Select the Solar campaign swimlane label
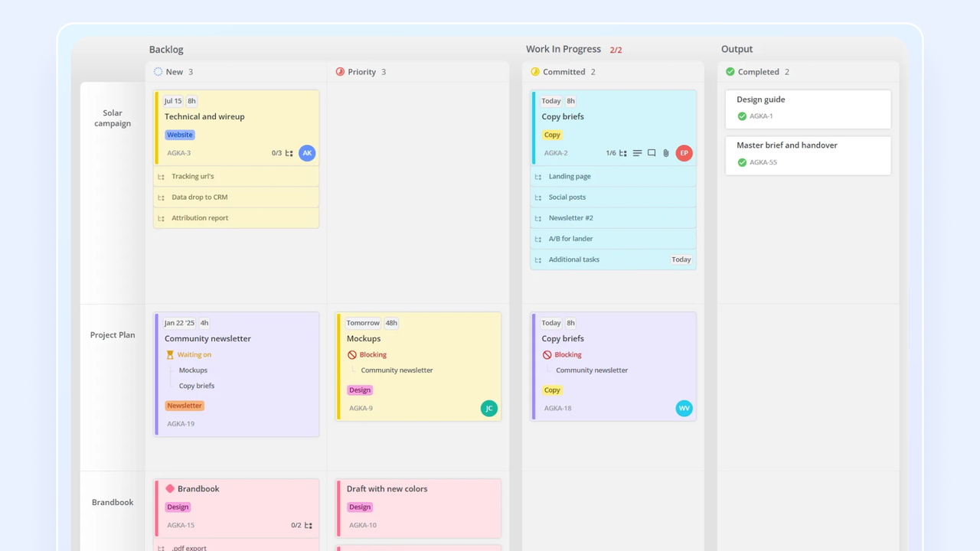Screen dimensions: 980x551 tap(113, 118)
